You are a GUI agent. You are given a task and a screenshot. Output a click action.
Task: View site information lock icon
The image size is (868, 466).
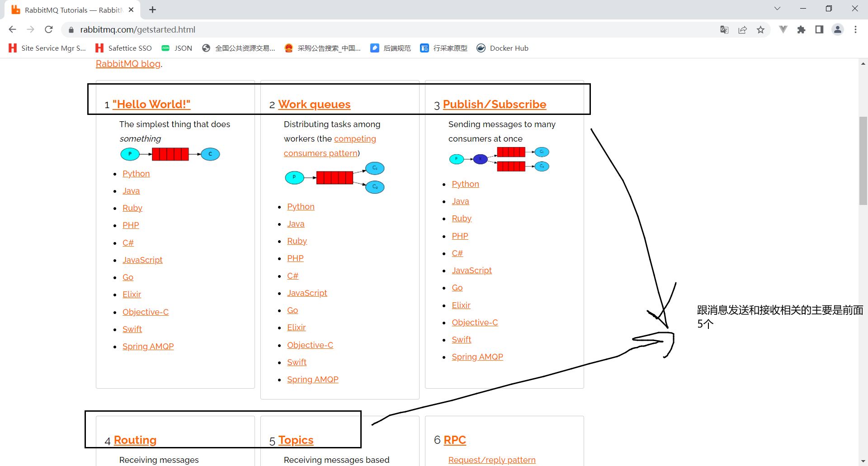click(x=71, y=29)
